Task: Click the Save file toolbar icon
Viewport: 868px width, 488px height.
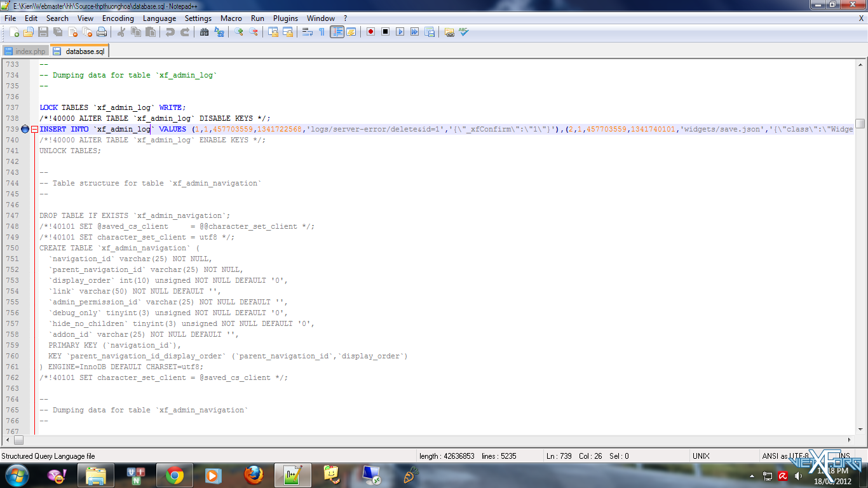Action: click(x=43, y=32)
